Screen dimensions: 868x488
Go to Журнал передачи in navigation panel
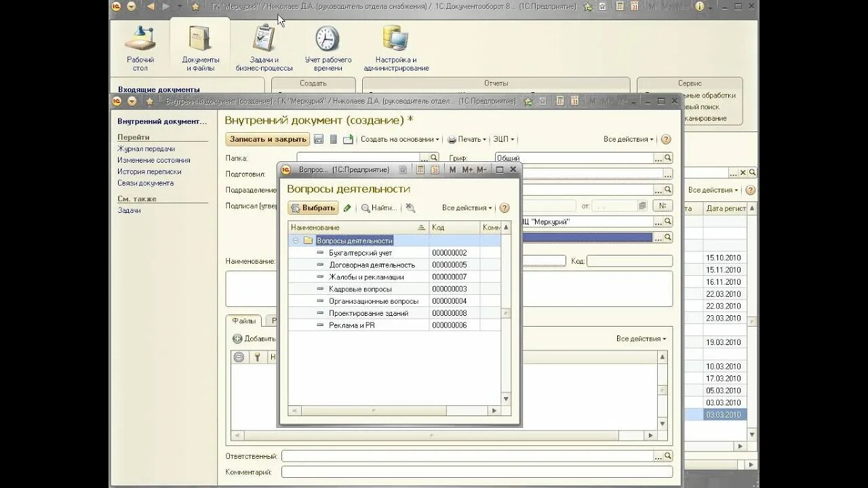146,148
